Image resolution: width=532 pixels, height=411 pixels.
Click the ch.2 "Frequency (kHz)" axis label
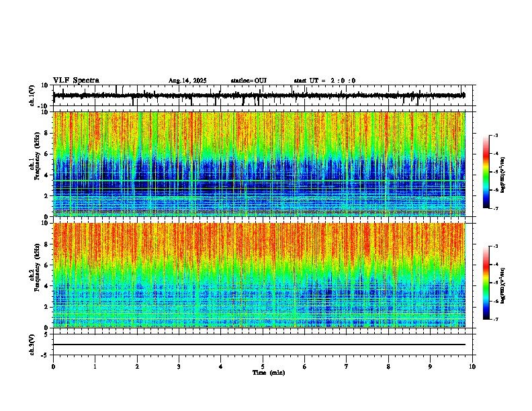(x=37, y=267)
